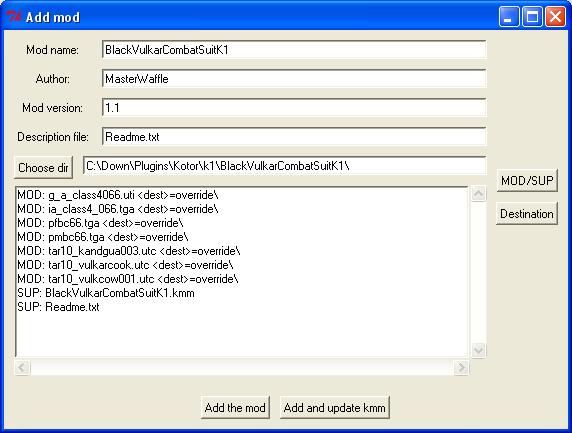The image size is (572, 433).
Task: Click the list scroll down arrow
Action: pos(478,351)
